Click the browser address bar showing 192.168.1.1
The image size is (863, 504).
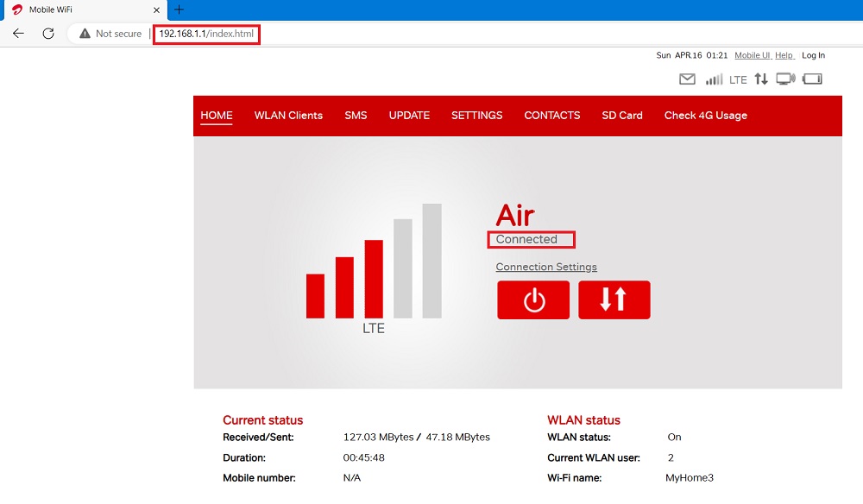205,34
